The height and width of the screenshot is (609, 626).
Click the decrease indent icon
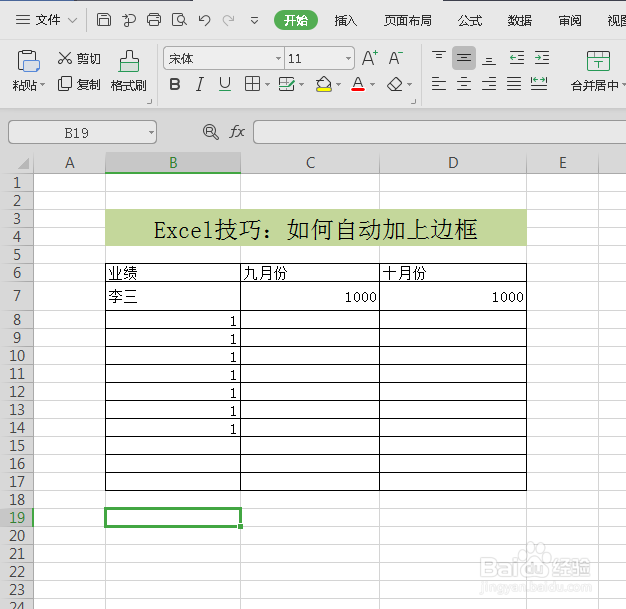(517, 58)
